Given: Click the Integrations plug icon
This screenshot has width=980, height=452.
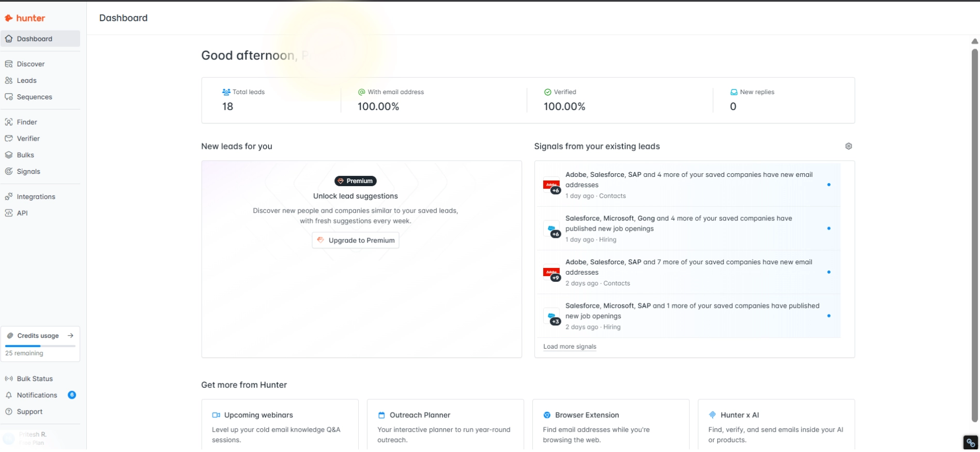Looking at the screenshot, I should click(x=9, y=197).
